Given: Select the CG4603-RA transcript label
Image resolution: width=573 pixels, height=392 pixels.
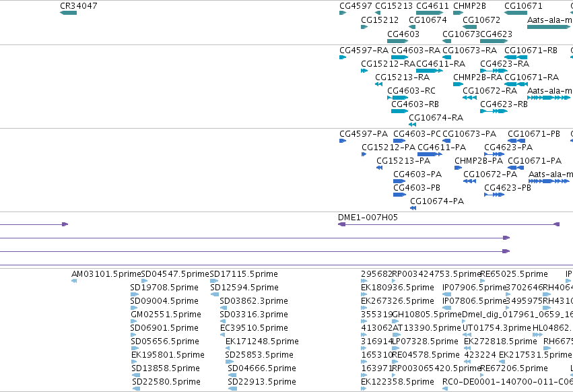Looking at the screenshot, I should pyautogui.click(x=415, y=50).
